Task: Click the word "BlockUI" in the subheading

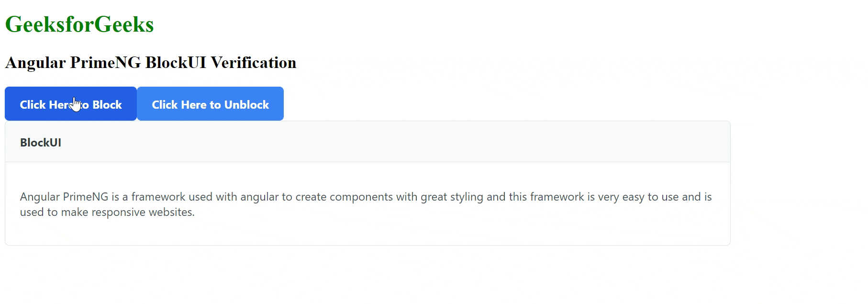Action: [176, 63]
